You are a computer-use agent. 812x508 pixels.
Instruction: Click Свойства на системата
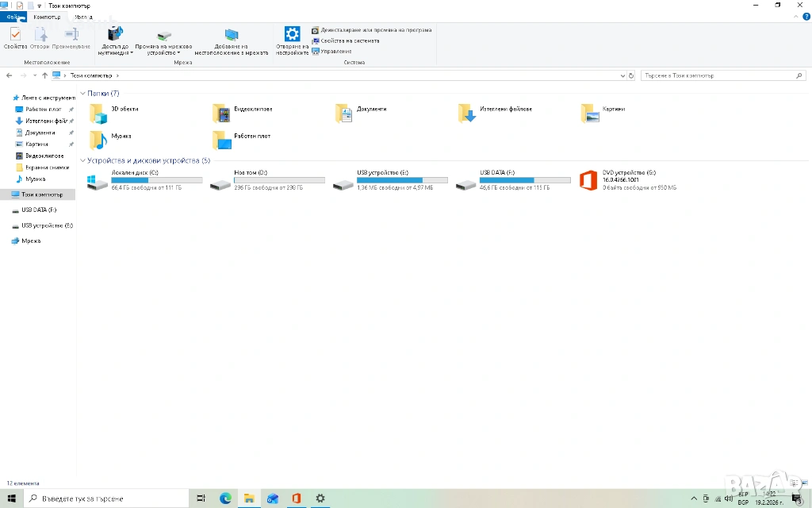(350, 40)
